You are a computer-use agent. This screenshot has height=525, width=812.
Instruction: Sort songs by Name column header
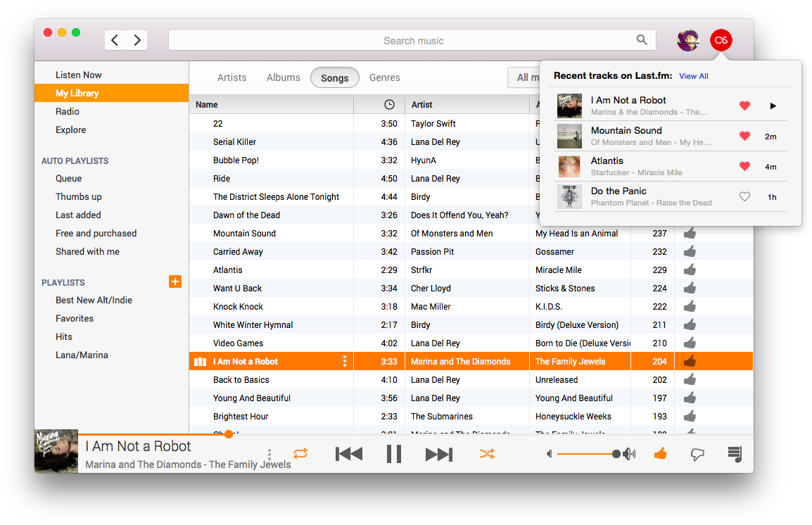272,105
